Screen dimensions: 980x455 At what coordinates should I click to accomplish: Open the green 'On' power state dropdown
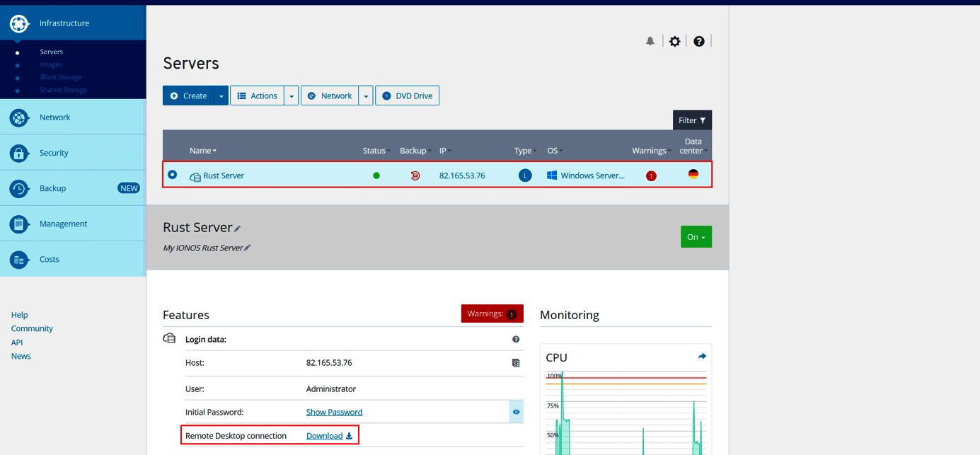point(696,236)
